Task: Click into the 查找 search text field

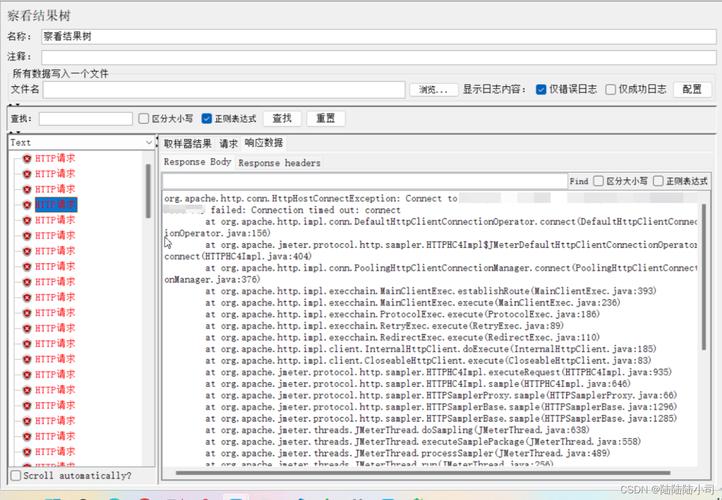Action: pos(86,119)
